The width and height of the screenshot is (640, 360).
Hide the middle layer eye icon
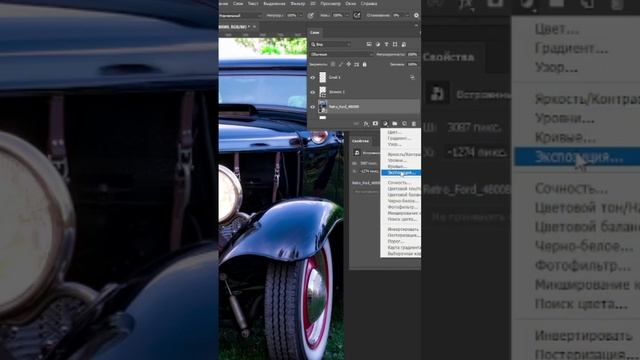313,92
